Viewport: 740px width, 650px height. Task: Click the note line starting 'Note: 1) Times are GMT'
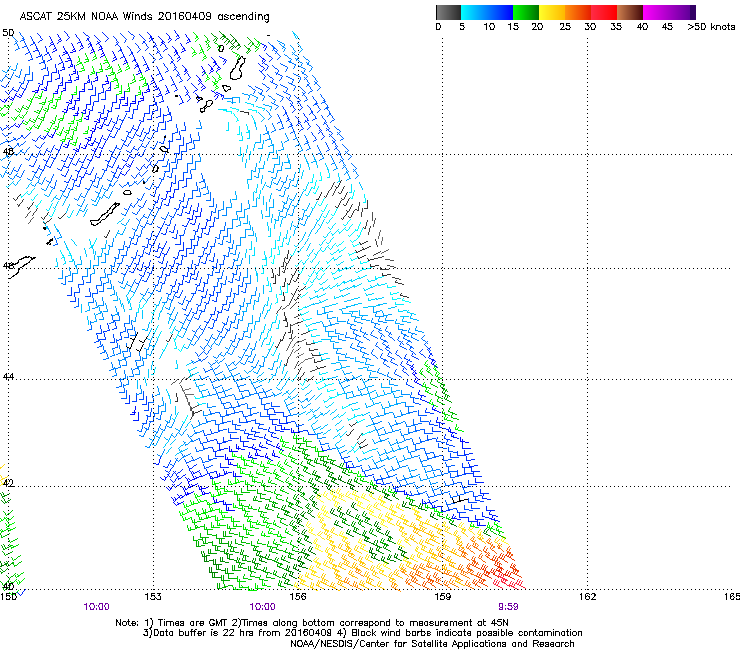pyautogui.click(x=312, y=623)
